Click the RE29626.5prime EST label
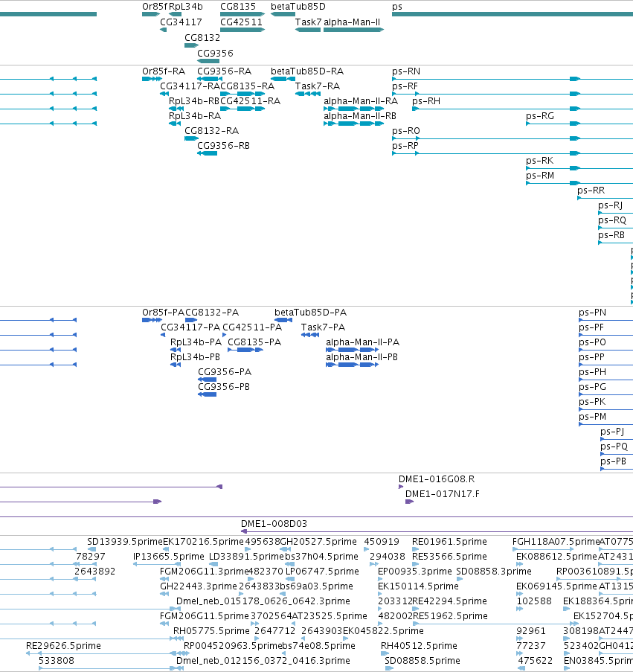This screenshot has height=672, width=633. tap(63, 646)
